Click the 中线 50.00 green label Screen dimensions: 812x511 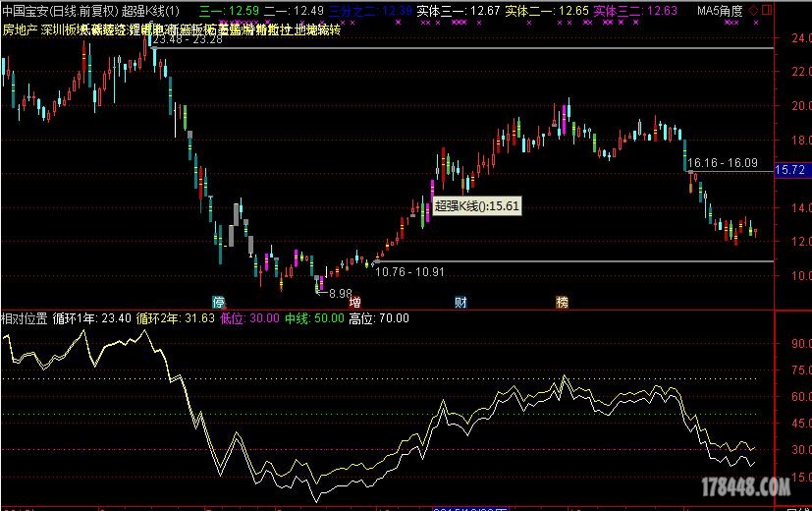click(x=315, y=318)
